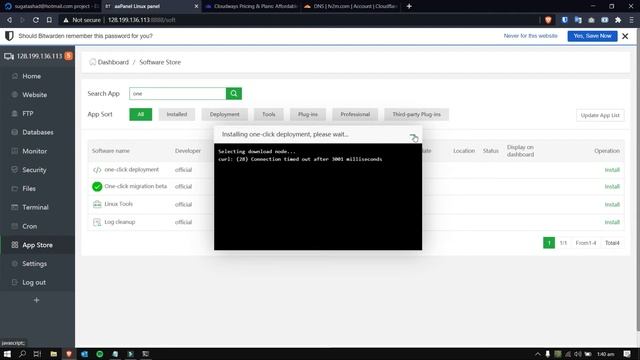The width and height of the screenshot is (640, 360).
Task: Reload the page with the refresh icon
Action: coord(36,20)
